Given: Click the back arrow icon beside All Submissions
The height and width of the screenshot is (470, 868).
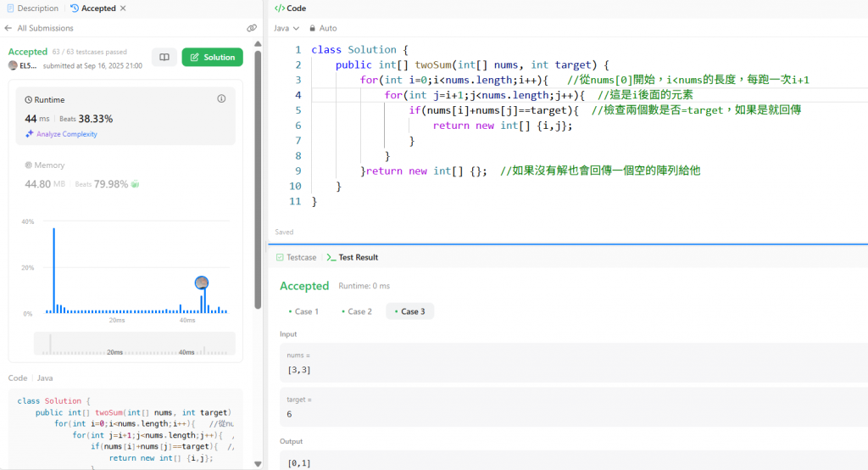Looking at the screenshot, I should coord(8,28).
